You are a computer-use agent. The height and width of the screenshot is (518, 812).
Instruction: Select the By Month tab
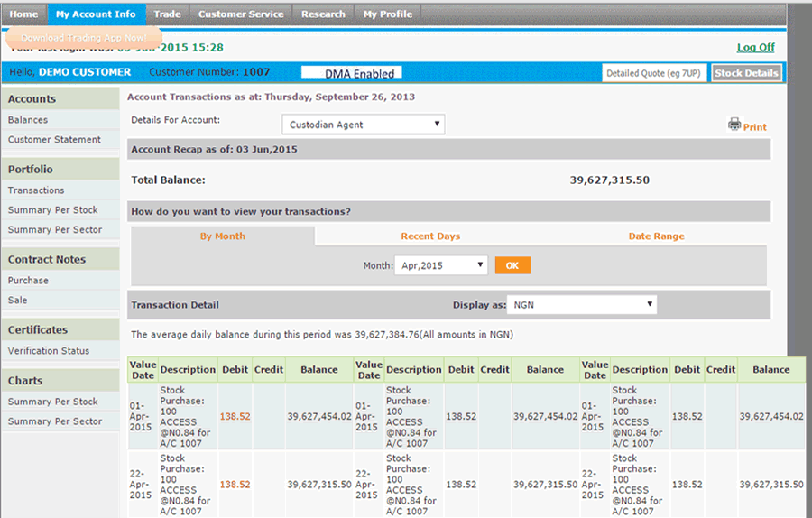point(223,236)
